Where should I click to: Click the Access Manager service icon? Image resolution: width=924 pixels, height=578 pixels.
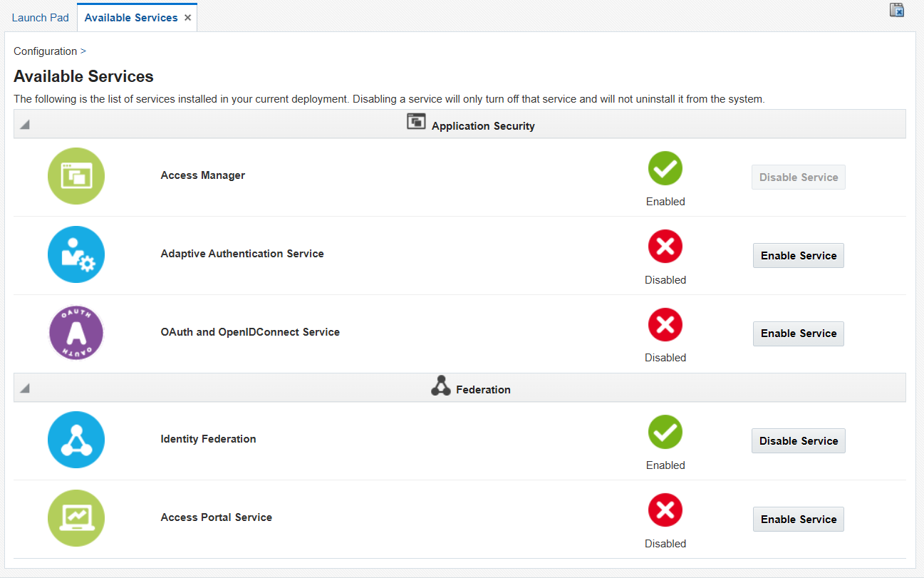(x=76, y=176)
